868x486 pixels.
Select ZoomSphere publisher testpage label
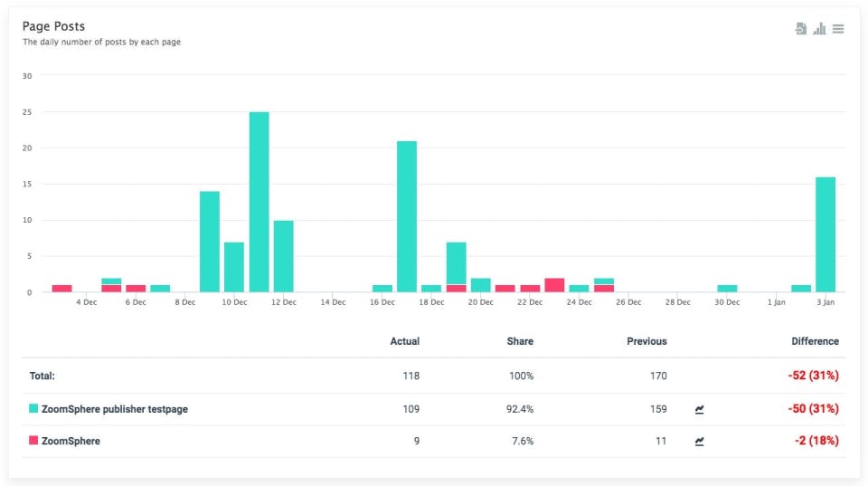coord(115,409)
